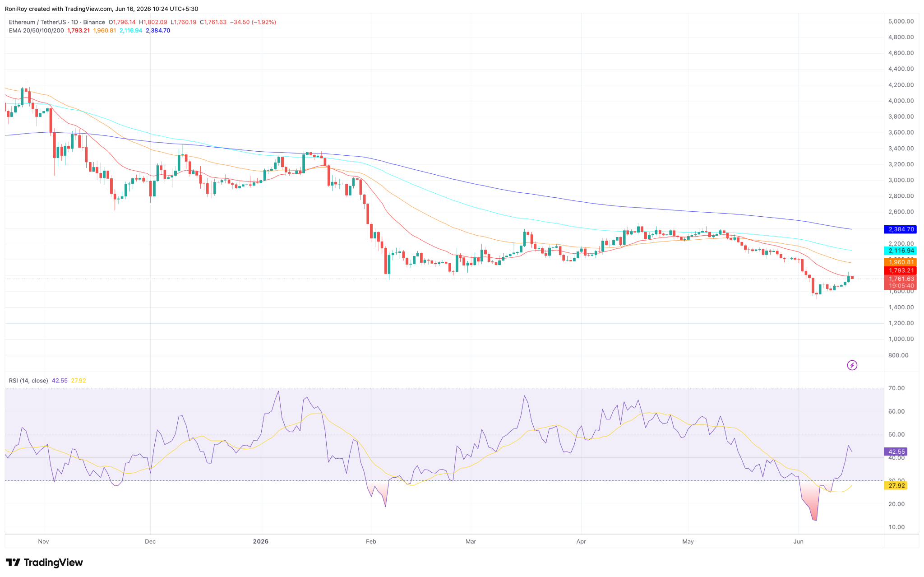Click the yellow 27.92 RSI axis tag
The width and height of the screenshot is (924, 577).
pyautogui.click(x=896, y=486)
